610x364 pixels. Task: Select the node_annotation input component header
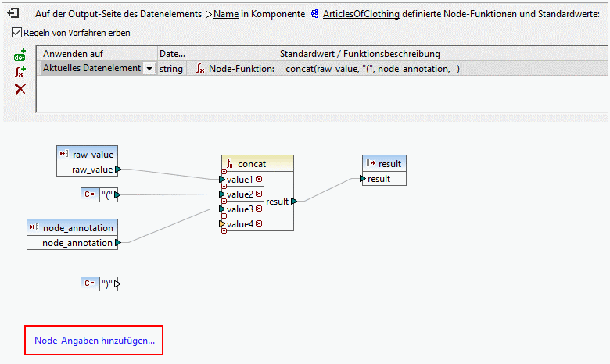(73, 227)
